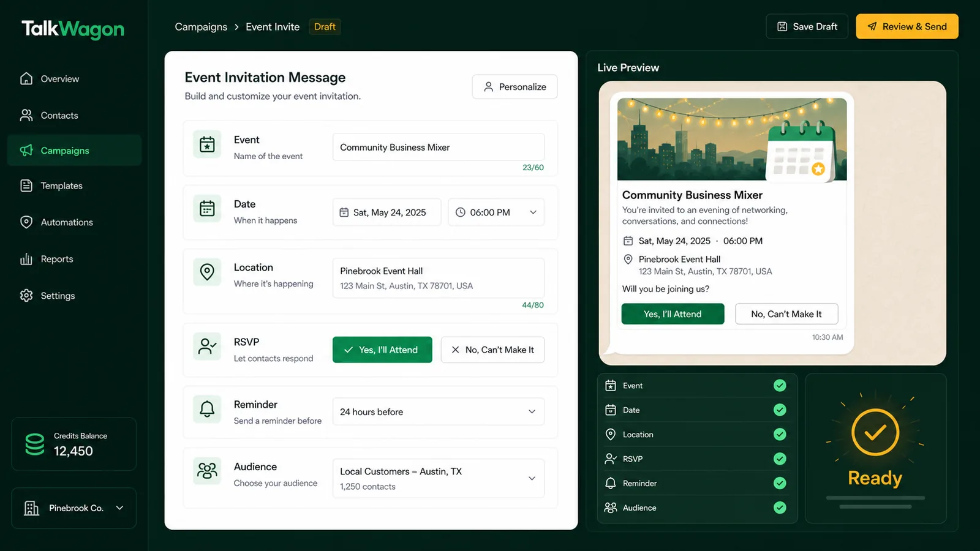The width and height of the screenshot is (980, 551).
Task: Open Settings in the sidebar
Action: point(74,296)
